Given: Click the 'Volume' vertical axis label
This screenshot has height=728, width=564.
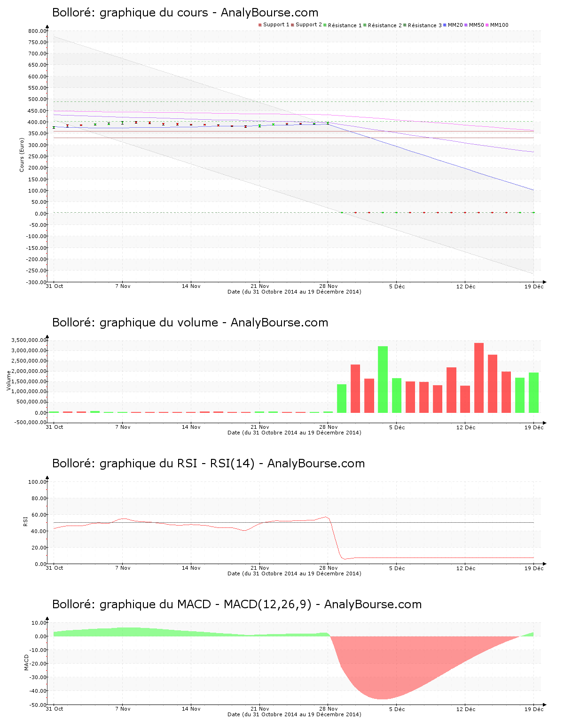Looking at the screenshot, I should point(8,380).
